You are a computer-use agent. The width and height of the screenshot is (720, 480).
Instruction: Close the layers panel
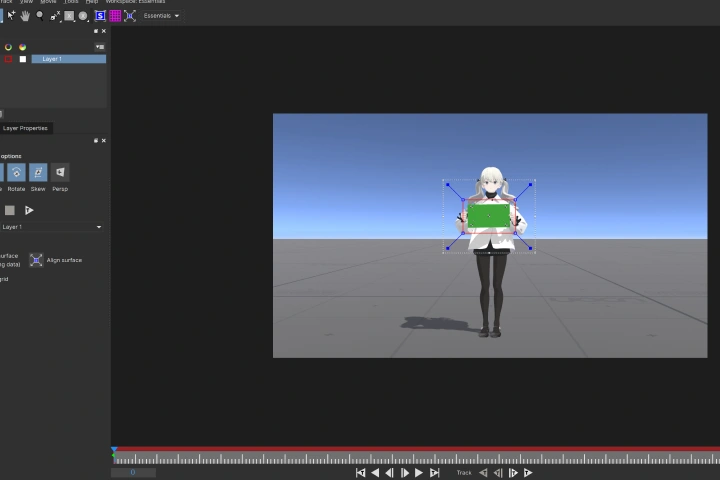tap(104, 31)
